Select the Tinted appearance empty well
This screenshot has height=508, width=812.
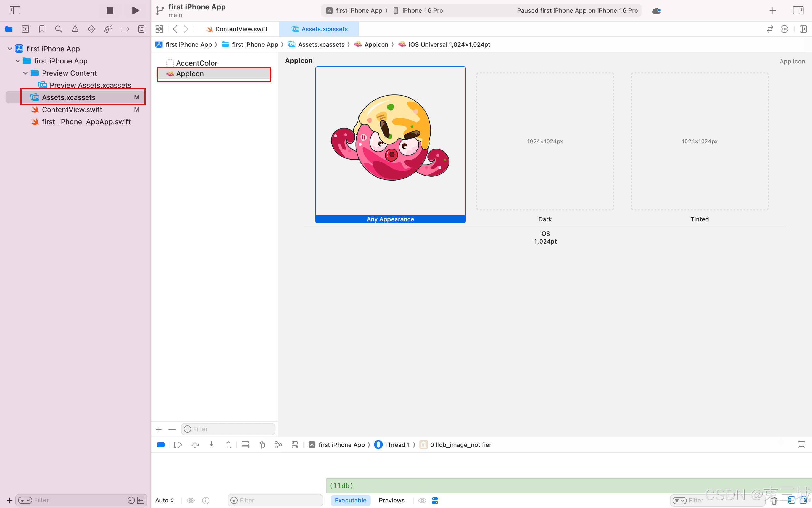point(699,141)
